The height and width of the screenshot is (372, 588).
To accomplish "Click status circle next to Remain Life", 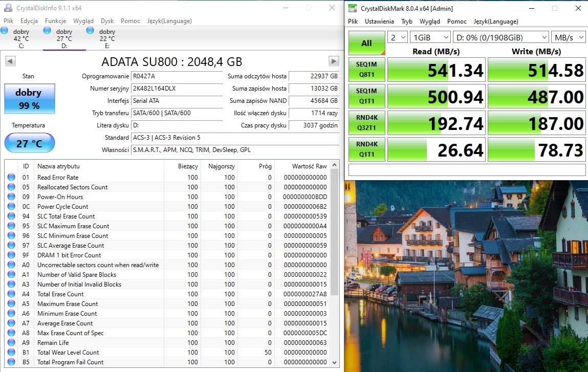I will coord(11,343).
